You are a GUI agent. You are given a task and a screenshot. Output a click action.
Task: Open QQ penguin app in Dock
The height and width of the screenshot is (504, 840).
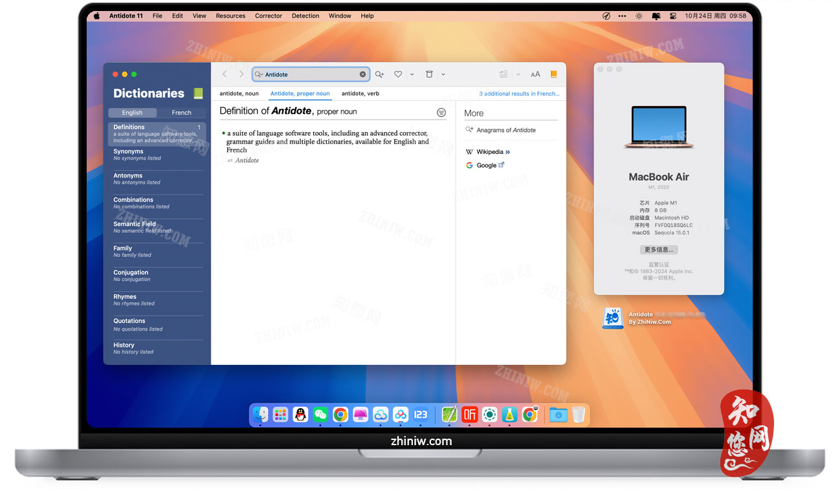click(x=300, y=415)
